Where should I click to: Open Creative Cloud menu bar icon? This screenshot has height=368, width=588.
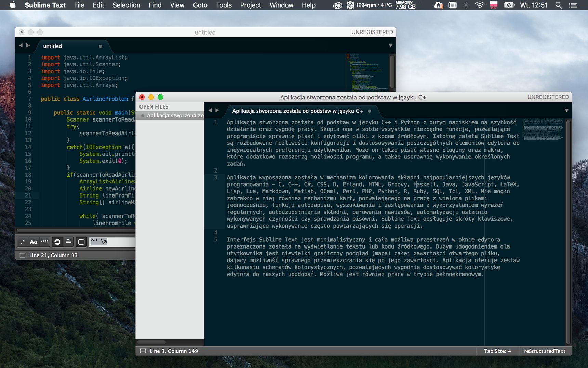tap(337, 5)
